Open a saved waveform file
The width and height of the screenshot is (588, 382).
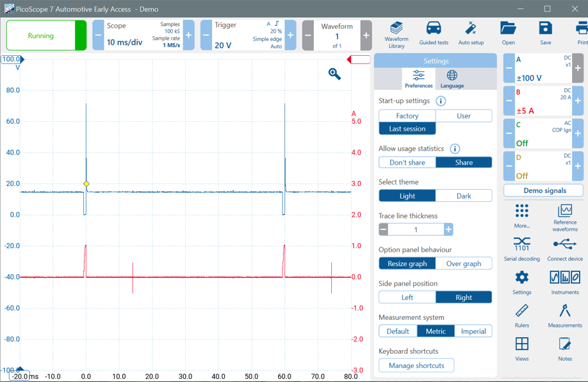508,33
